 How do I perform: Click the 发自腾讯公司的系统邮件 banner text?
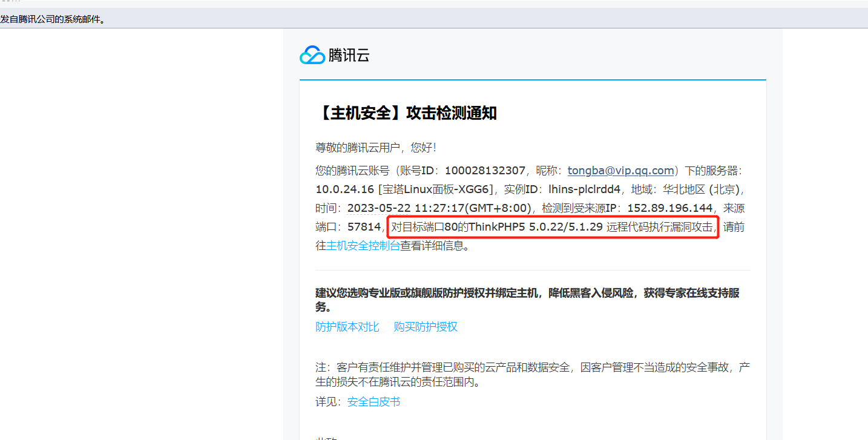click(53, 19)
